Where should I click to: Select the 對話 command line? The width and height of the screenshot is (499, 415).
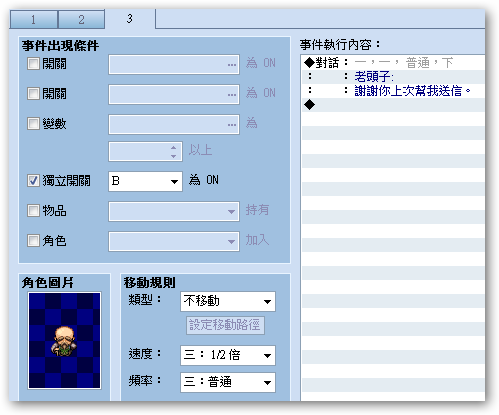coord(393,63)
